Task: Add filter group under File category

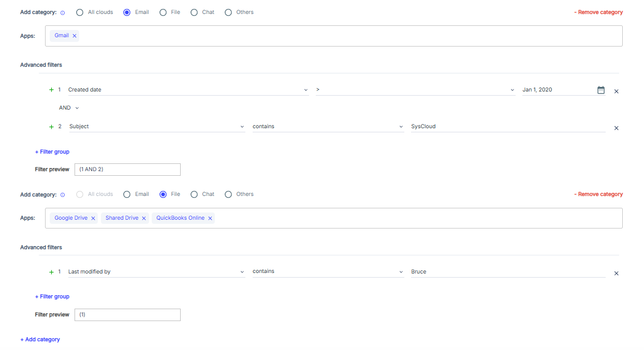Action: pyautogui.click(x=52, y=297)
